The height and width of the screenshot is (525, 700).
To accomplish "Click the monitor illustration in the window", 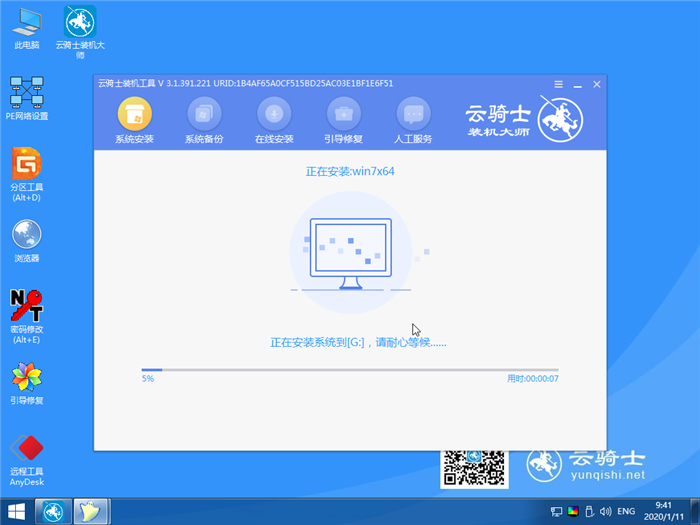I will pos(351,253).
